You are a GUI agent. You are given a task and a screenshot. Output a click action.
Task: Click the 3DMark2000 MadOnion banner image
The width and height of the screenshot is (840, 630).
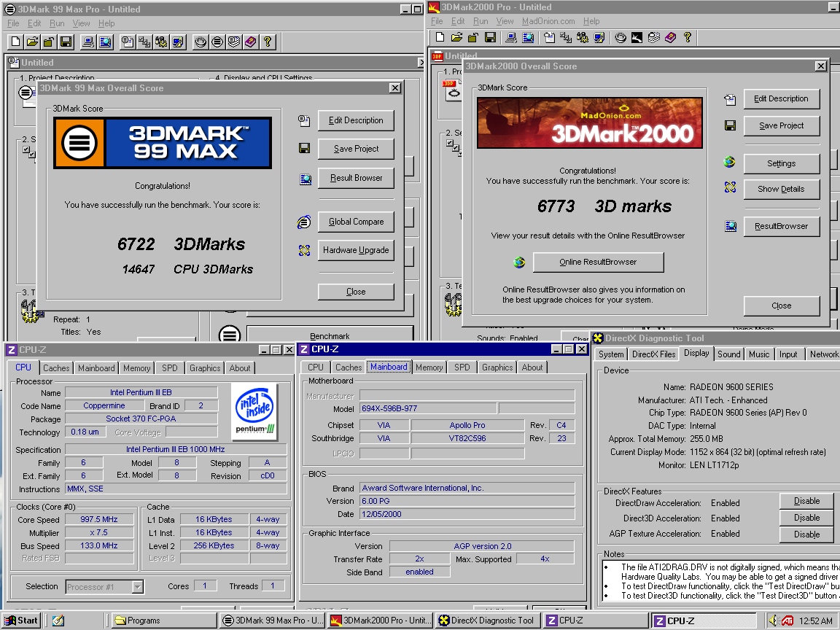point(589,122)
